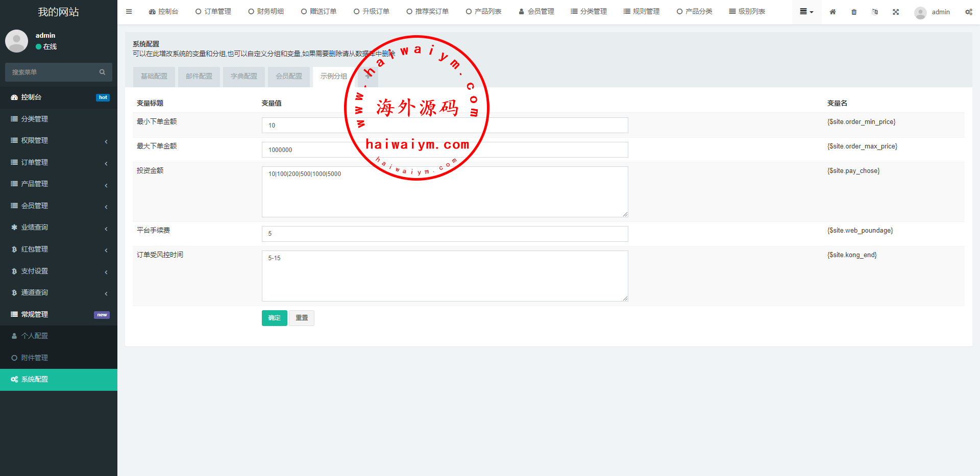Open the gears settings icon at top right

coord(968,12)
